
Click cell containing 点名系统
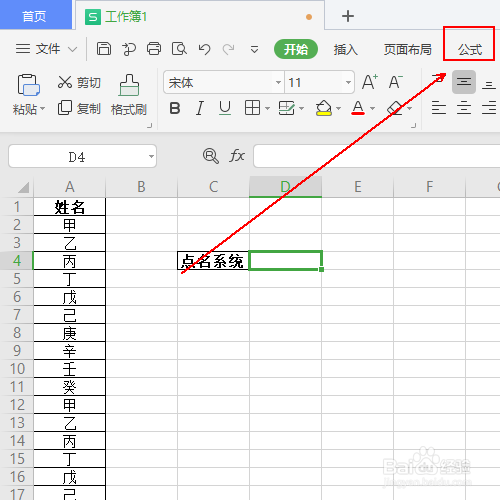213,261
